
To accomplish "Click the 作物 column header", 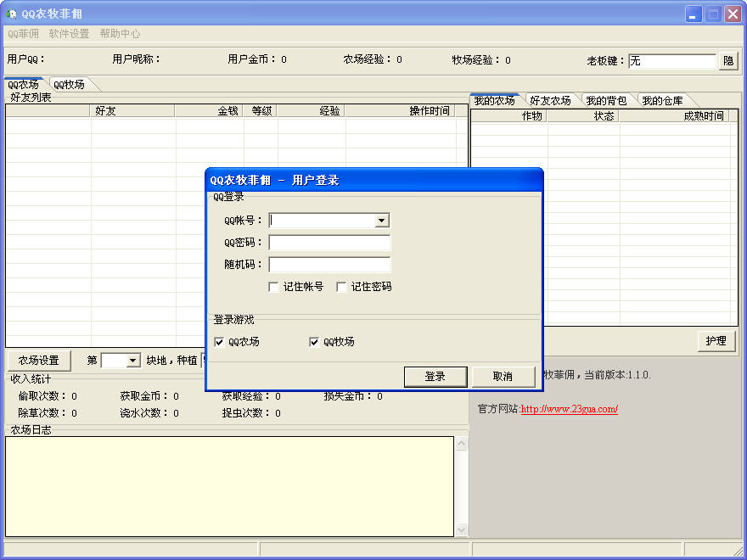I will [509, 116].
